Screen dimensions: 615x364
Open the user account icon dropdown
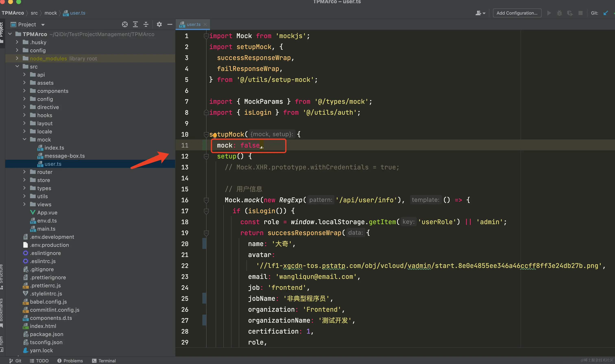click(x=480, y=13)
